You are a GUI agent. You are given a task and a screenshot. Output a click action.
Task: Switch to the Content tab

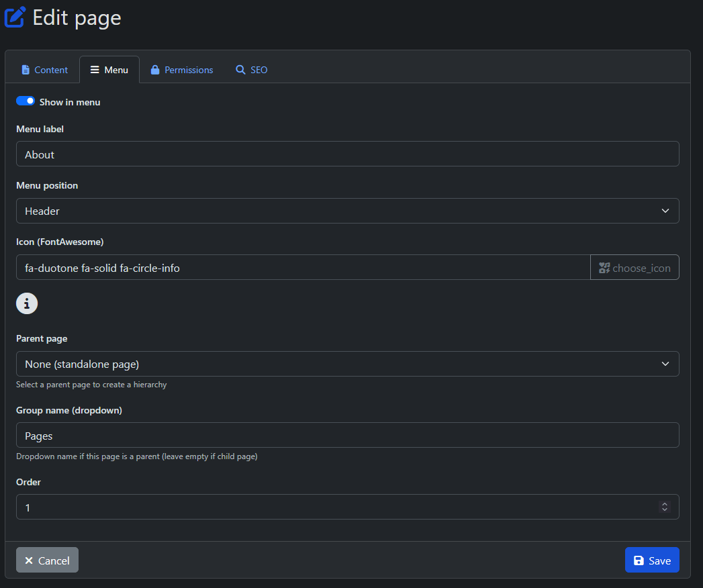tap(44, 70)
